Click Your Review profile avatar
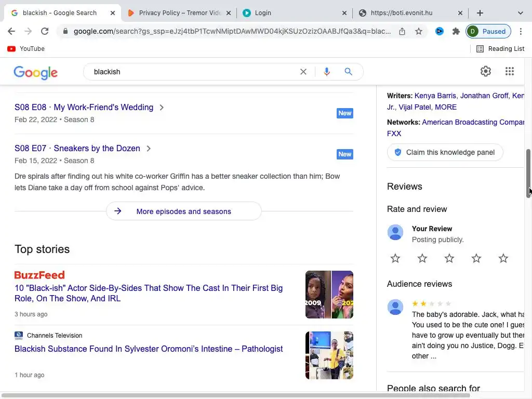This screenshot has width=532, height=399. 395,232
